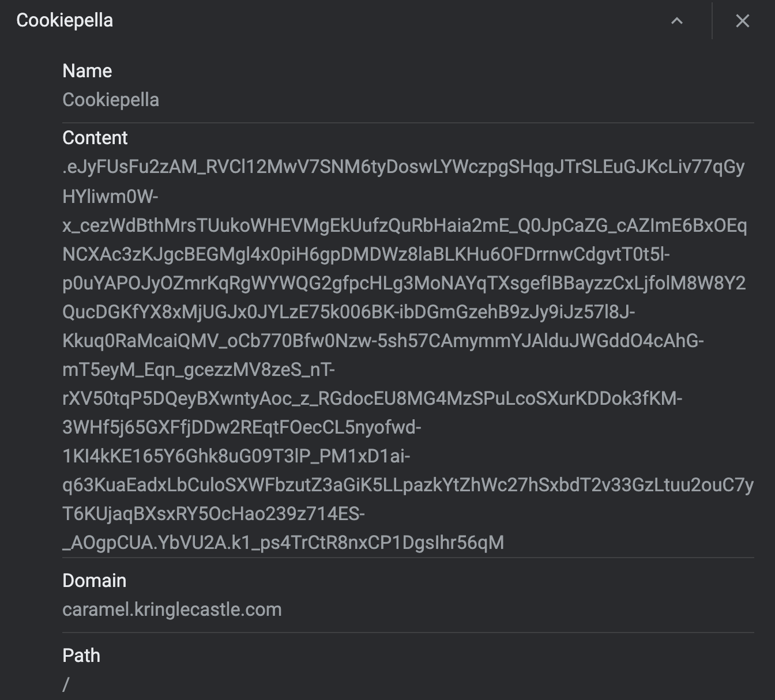The height and width of the screenshot is (700, 775).
Task: Click the Content field label
Action: coord(95,138)
